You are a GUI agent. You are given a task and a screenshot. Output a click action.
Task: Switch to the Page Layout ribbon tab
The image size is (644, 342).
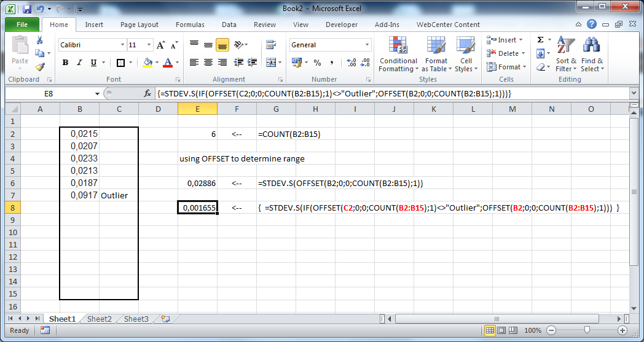coord(139,25)
